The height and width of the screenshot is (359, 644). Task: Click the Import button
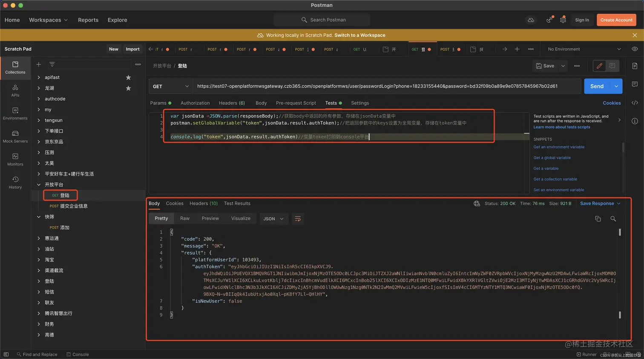(132, 49)
